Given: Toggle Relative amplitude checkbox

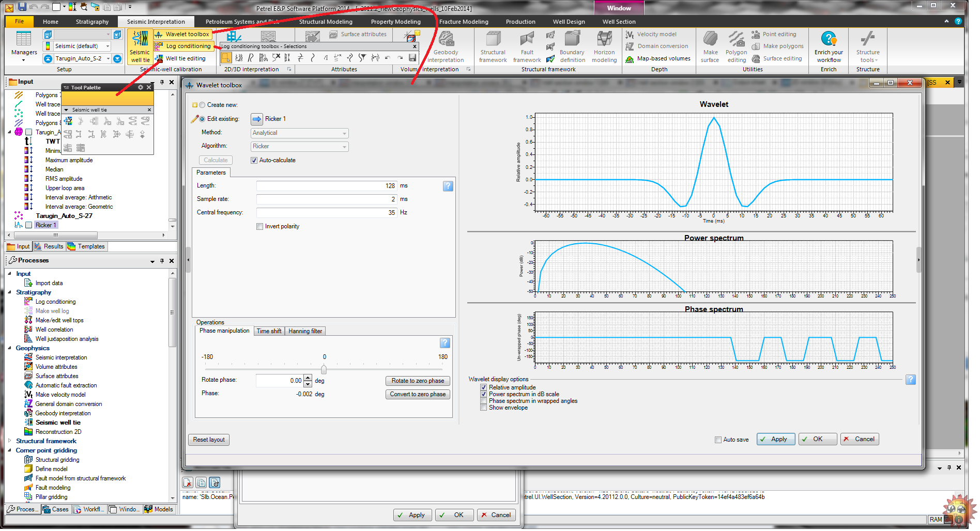Looking at the screenshot, I should click(483, 387).
